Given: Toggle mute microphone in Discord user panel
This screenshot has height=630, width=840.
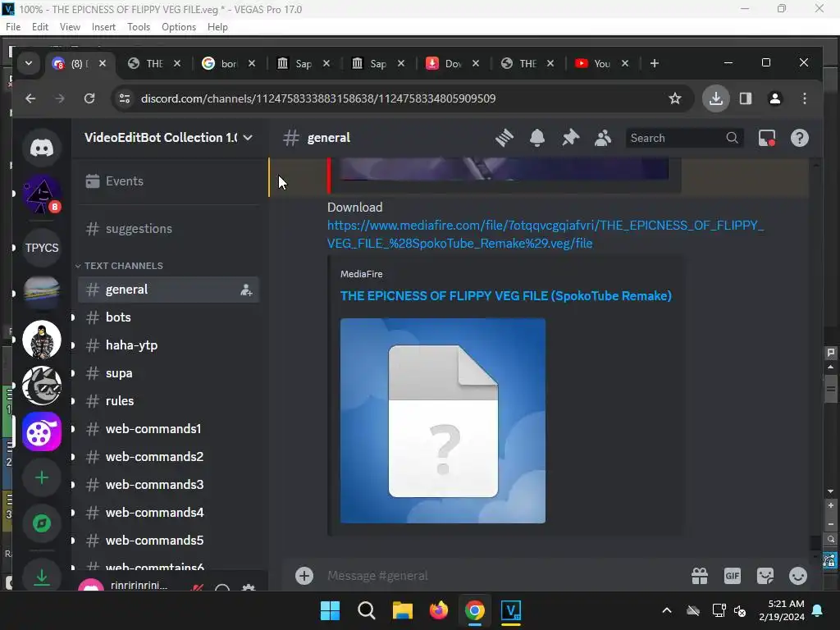Looking at the screenshot, I should coord(197,587).
